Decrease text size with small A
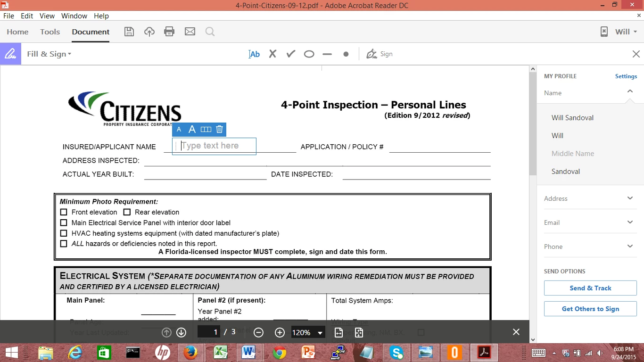Viewport: 644px width, 362px height. [179, 130]
